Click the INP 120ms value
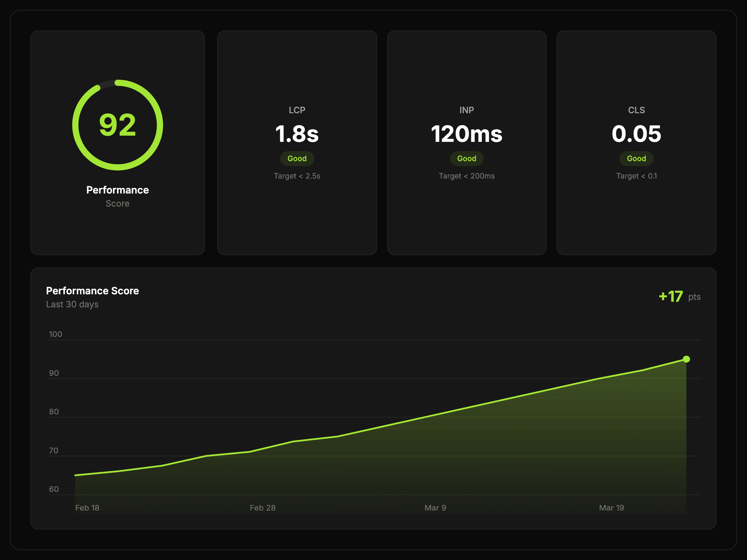Viewport: 747px width, 560px height. 466,134
